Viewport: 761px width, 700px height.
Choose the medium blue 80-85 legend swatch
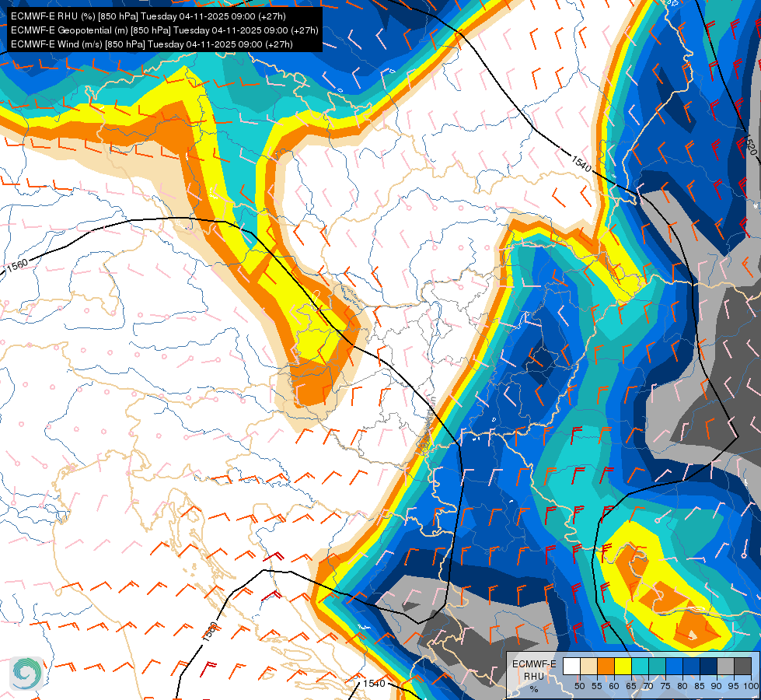(692, 666)
